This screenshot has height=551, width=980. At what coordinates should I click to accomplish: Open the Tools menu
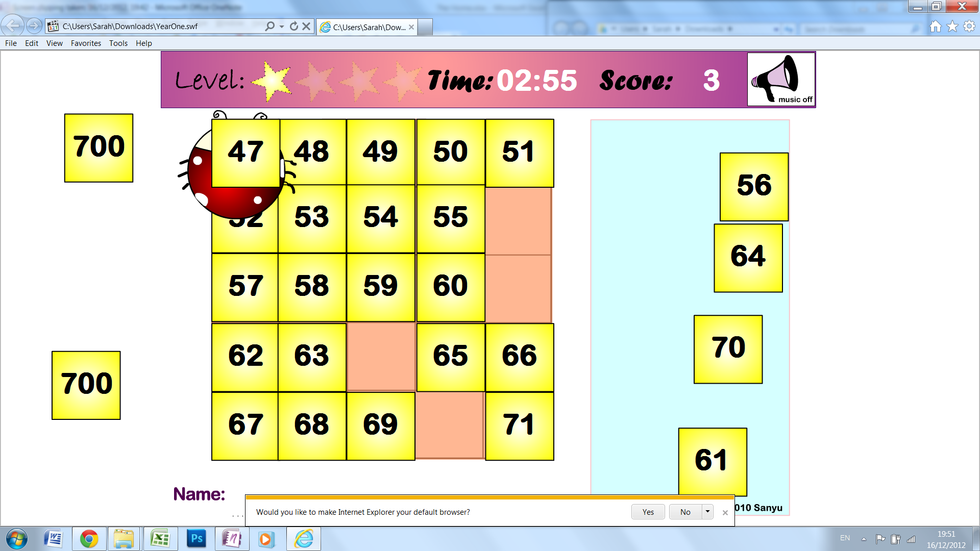(x=118, y=43)
